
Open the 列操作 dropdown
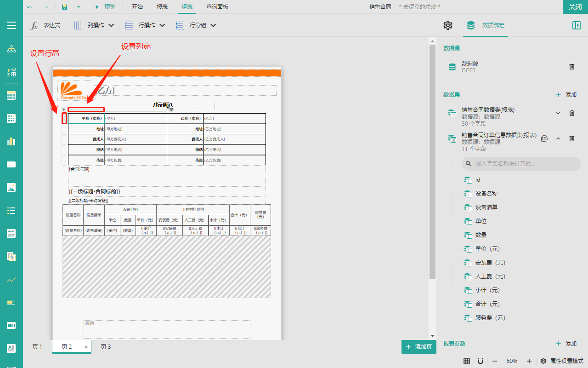pyautogui.click(x=94, y=25)
